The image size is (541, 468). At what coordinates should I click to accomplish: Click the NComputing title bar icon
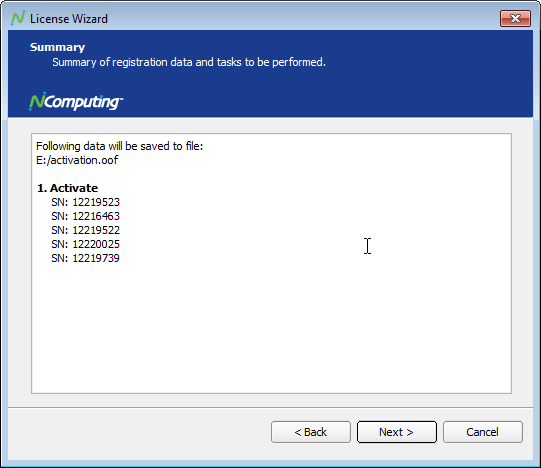(18, 18)
